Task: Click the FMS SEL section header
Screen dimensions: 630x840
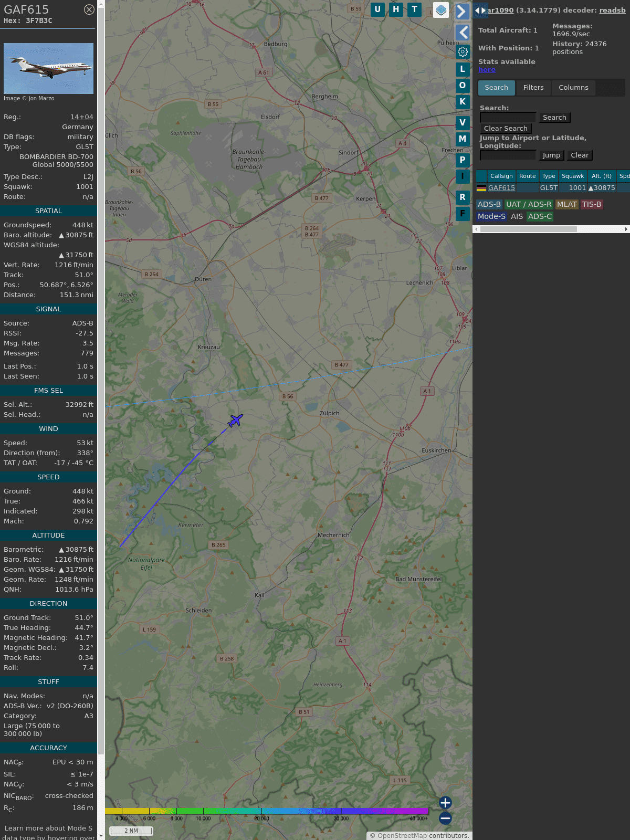Action: pos(48,391)
